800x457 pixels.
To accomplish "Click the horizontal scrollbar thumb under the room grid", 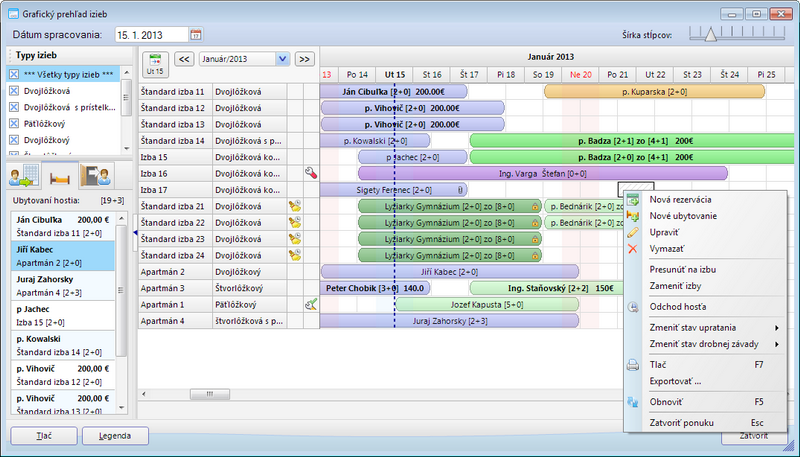I will [210, 394].
